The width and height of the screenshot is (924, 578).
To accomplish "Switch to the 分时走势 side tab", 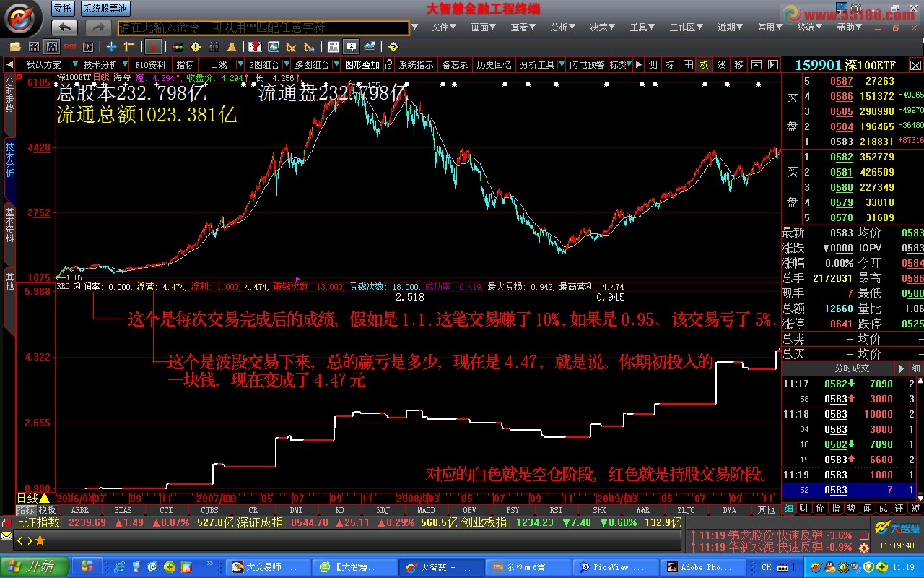I will click(9, 95).
